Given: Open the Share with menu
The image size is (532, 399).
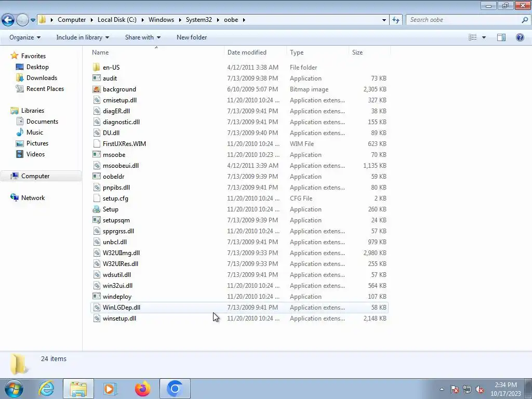Looking at the screenshot, I should 143,37.
